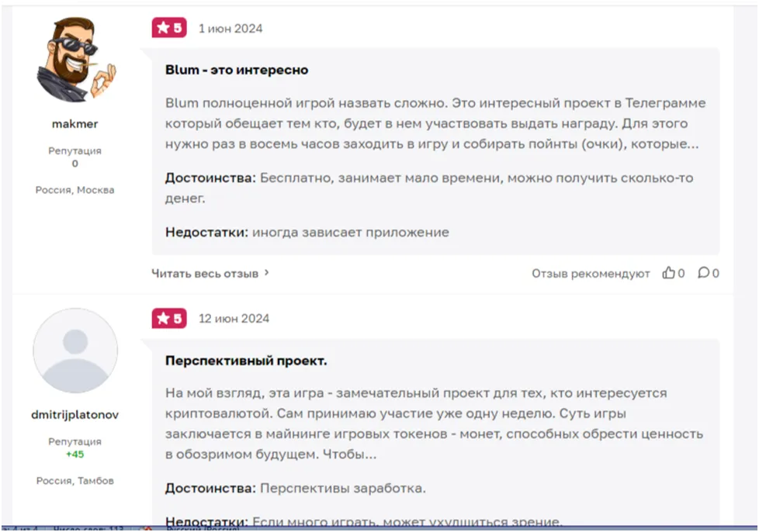Click the 5-star rating badge dated 12 июн 2024

(x=169, y=318)
